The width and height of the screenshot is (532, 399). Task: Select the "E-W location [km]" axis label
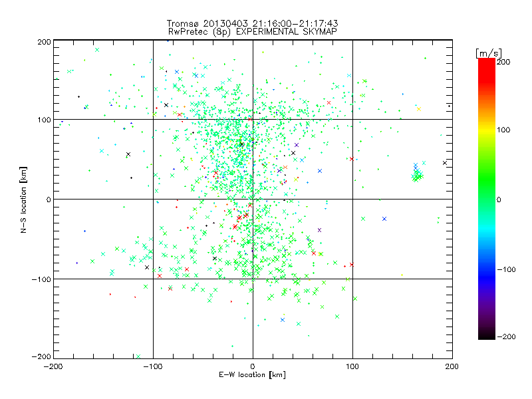252,375
